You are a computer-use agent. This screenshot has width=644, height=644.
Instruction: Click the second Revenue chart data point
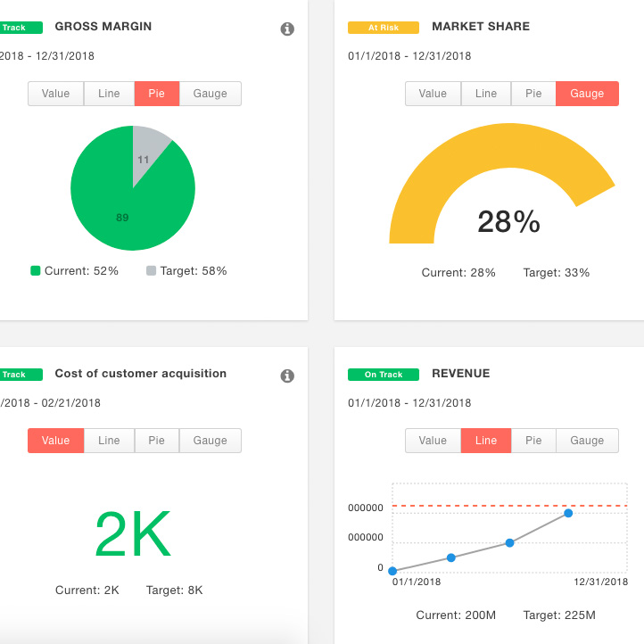tap(451, 557)
